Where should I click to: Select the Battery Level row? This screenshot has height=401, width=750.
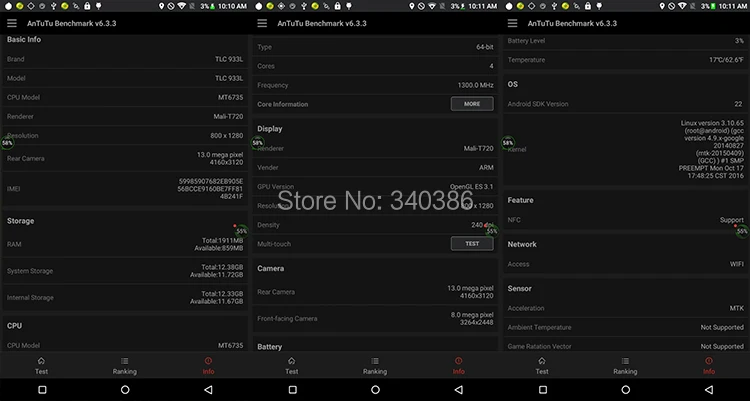pyautogui.click(x=625, y=41)
